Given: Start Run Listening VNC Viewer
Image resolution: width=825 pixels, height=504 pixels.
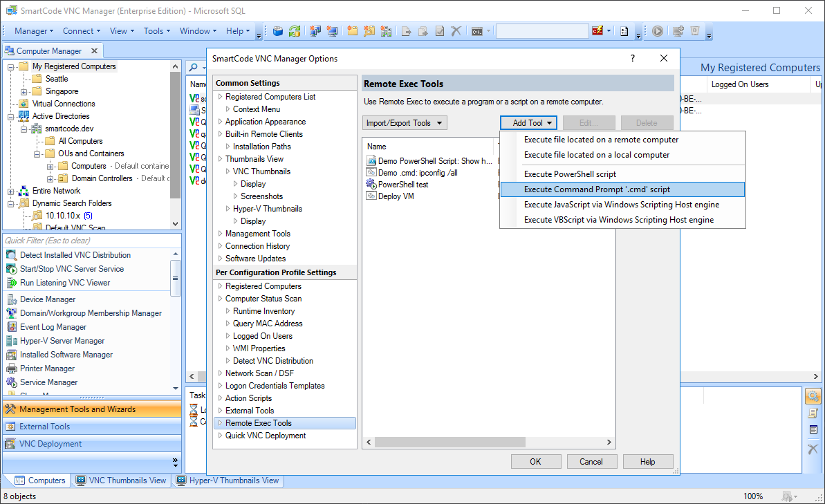Looking at the screenshot, I should coord(66,282).
